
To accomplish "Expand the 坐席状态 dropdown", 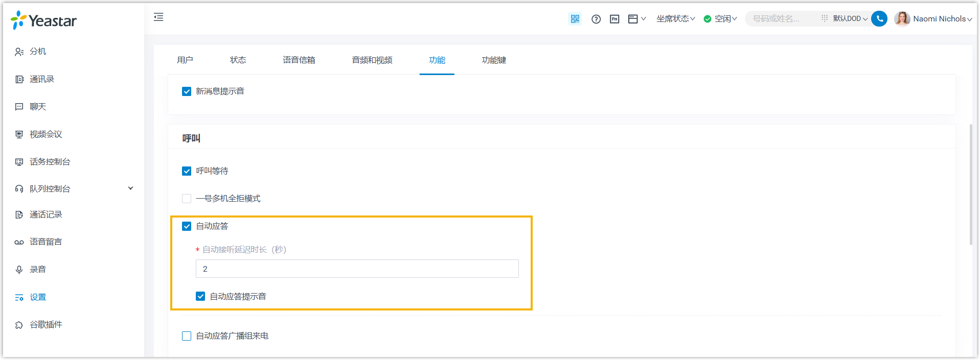I will pos(675,19).
